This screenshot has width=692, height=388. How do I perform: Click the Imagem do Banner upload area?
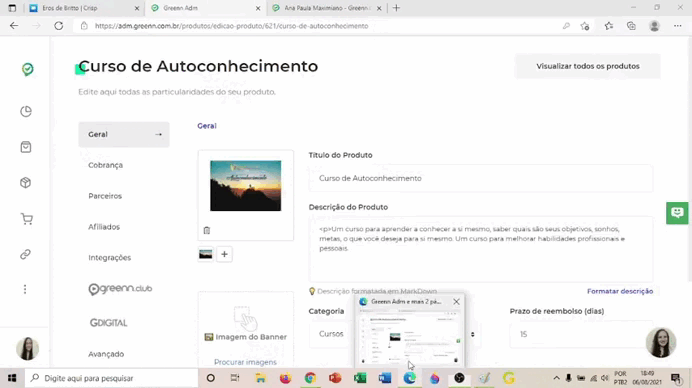coord(246,329)
